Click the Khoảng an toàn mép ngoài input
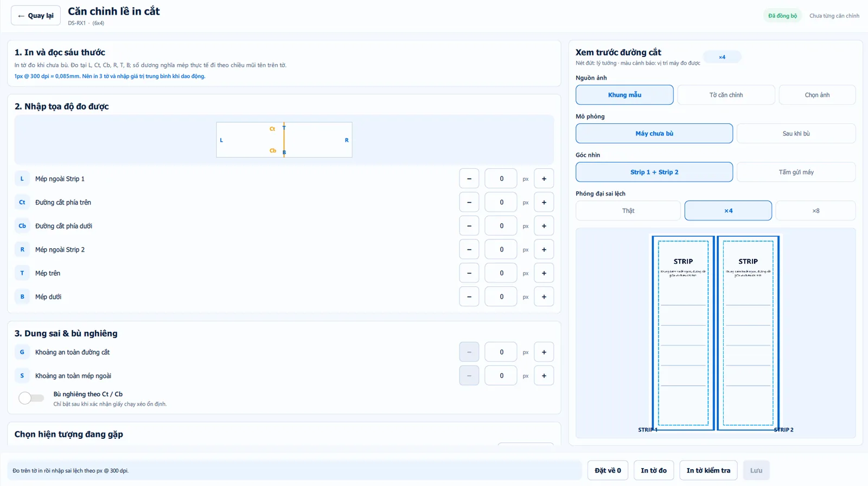This screenshot has height=486, width=868. click(501, 376)
